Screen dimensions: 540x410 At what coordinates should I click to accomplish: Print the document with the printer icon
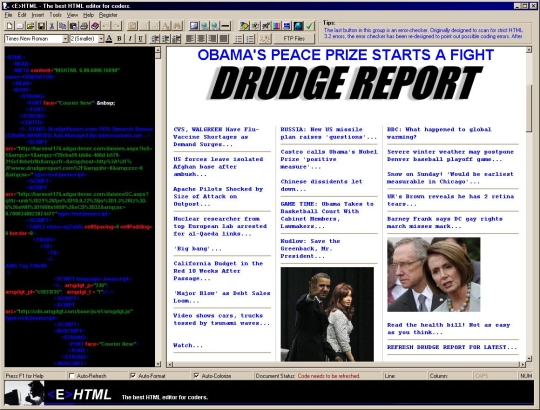[x=84, y=26]
